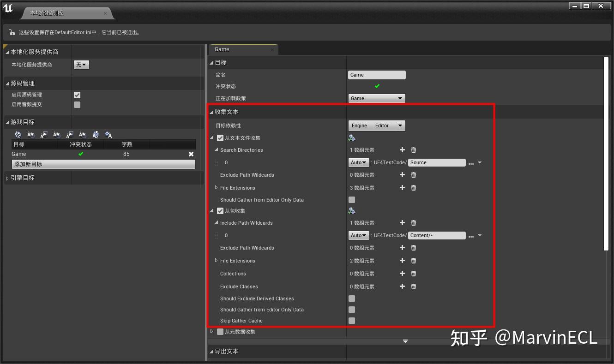Expand the 引擎目标 section
The width and height of the screenshot is (614, 364).
click(x=6, y=178)
